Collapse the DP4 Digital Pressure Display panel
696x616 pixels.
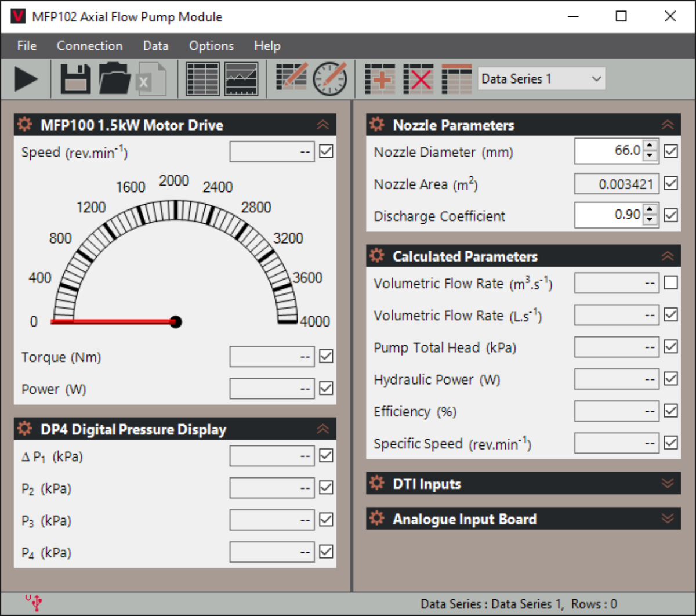coord(323,429)
